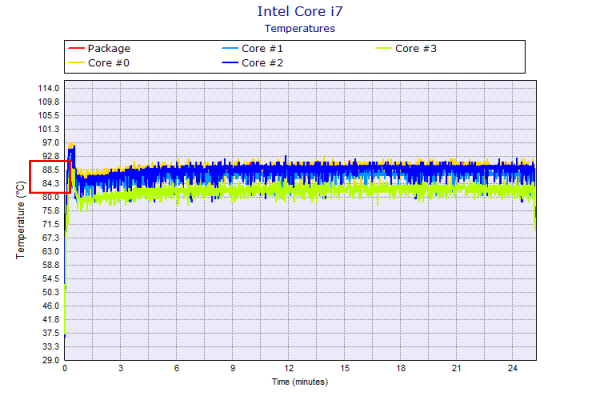Click the 105.5 y-axis value
The height and width of the screenshot is (400, 600).
[x=49, y=116]
